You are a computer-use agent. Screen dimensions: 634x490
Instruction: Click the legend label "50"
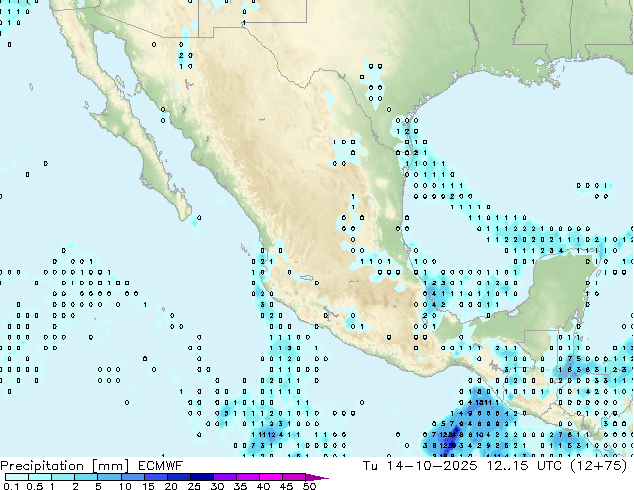tap(309, 486)
